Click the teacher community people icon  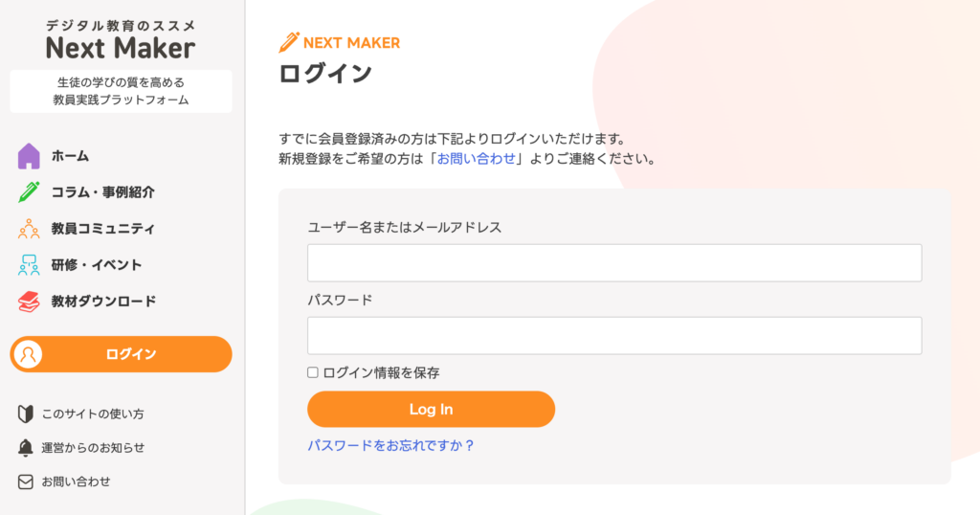(29, 229)
